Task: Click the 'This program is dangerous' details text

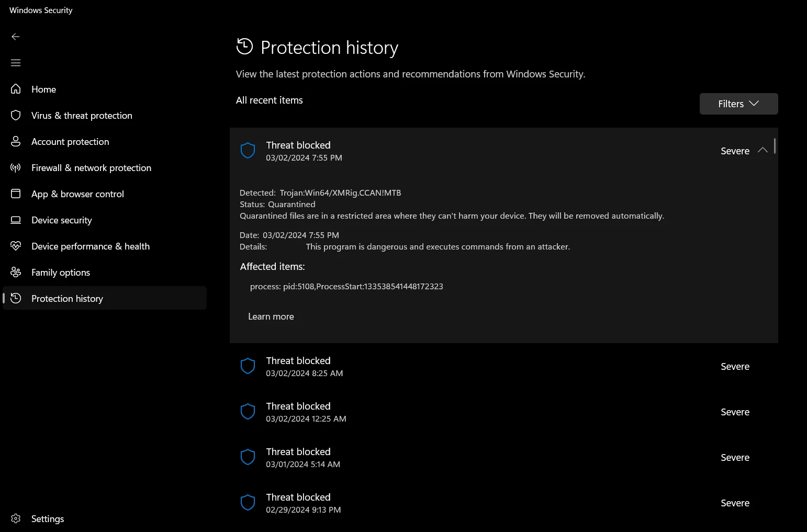Action: pyautogui.click(x=438, y=246)
